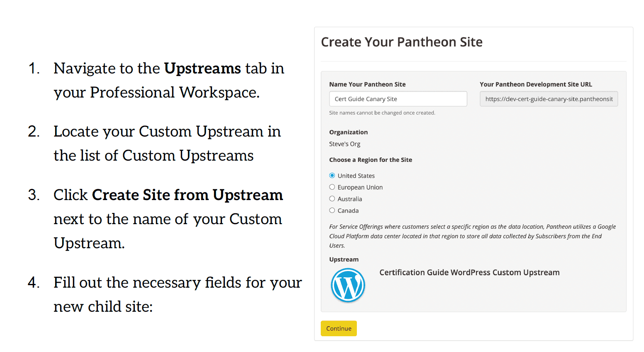Click the Pantheon Development Site URL field
Image resolution: width=644 pixels, height=352 pixels.
[x=549, y=99]
